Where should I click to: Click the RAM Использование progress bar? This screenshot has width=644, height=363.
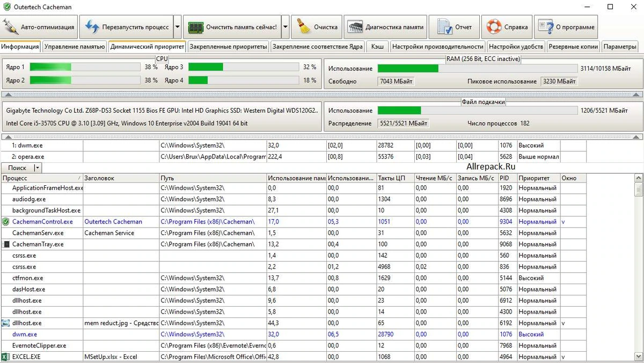pos(478,68)
